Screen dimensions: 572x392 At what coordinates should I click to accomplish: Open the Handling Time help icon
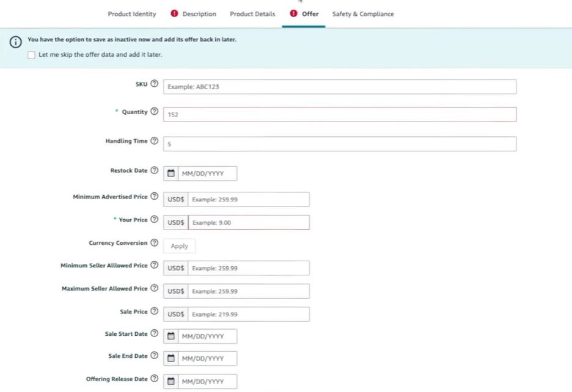155,140
